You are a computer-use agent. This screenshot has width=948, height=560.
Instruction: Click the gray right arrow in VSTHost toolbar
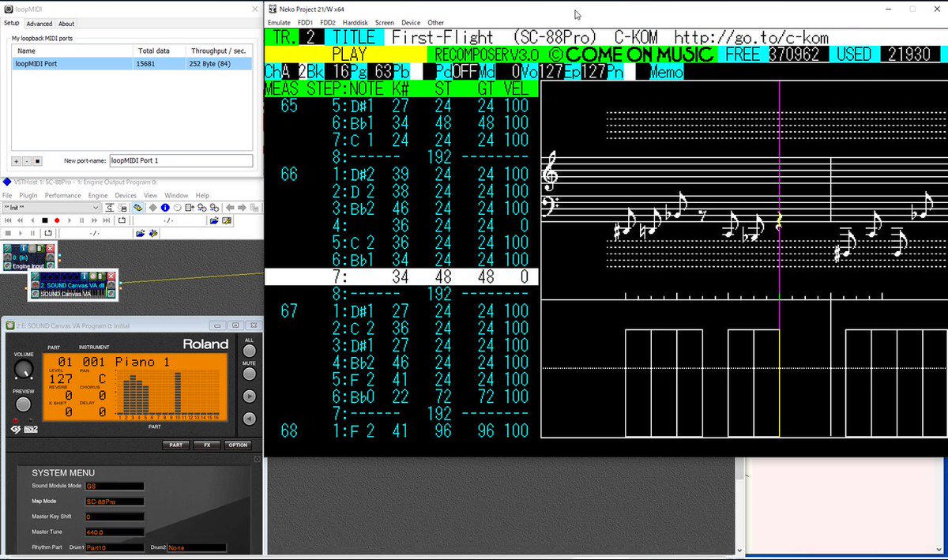242,208
